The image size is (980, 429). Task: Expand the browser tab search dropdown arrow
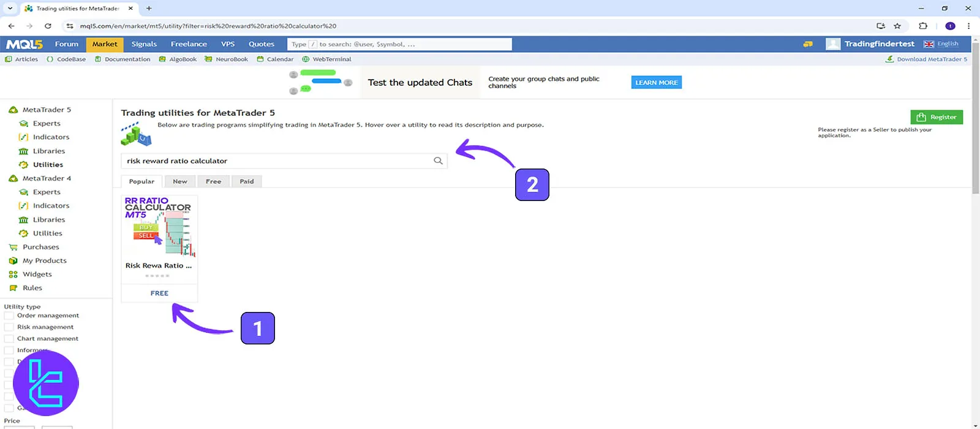(10, 9)
